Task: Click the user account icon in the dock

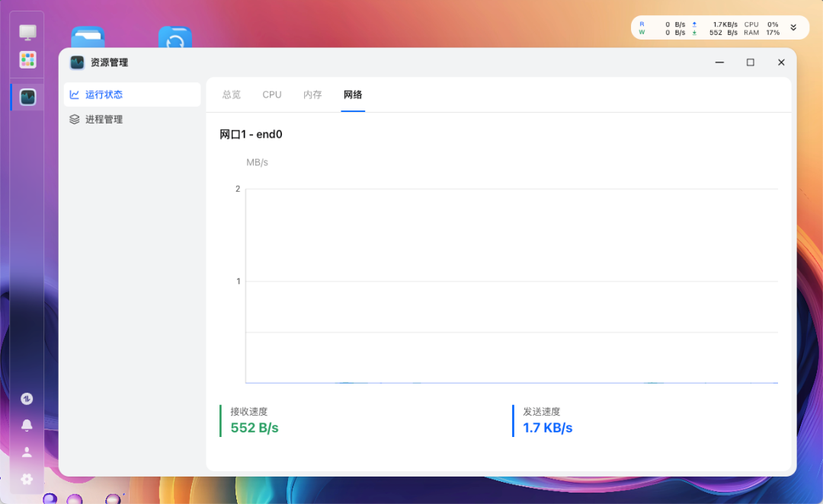Action: coord(27,452)
